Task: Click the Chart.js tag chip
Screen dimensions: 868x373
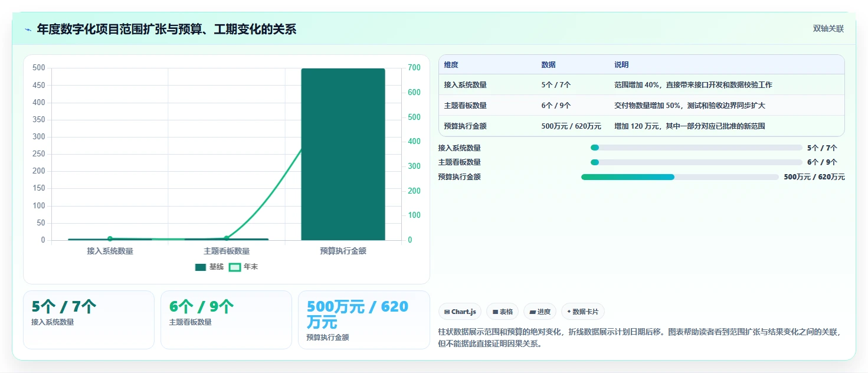Action: (460, 312)
